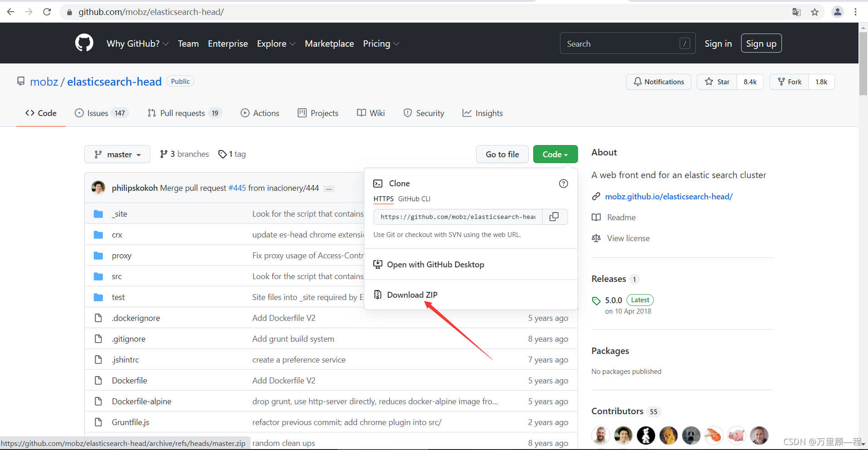Click the .dockerignore file icon
This screenshot has width=868, height=450.
[x=98, y=318]
